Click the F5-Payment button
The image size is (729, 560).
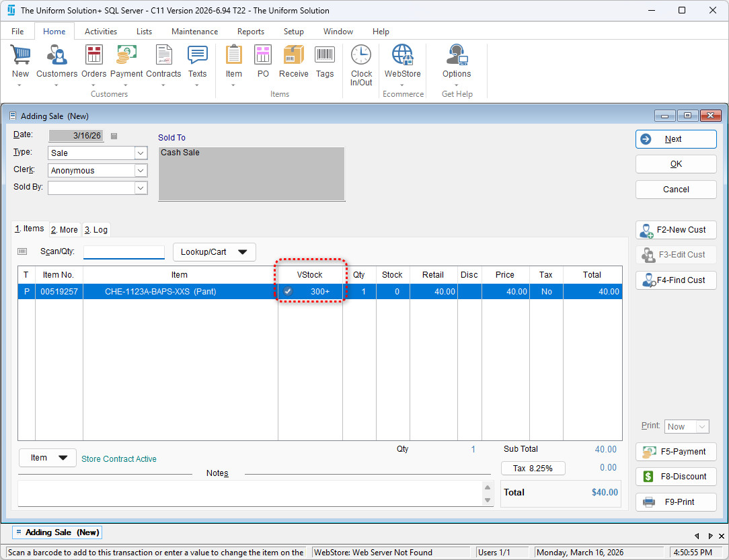[676, 452]
